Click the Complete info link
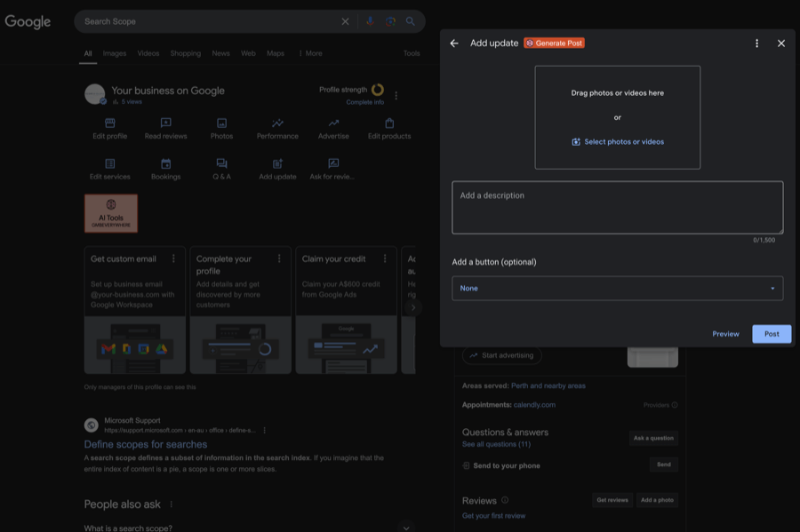 (x=364, y=102)
